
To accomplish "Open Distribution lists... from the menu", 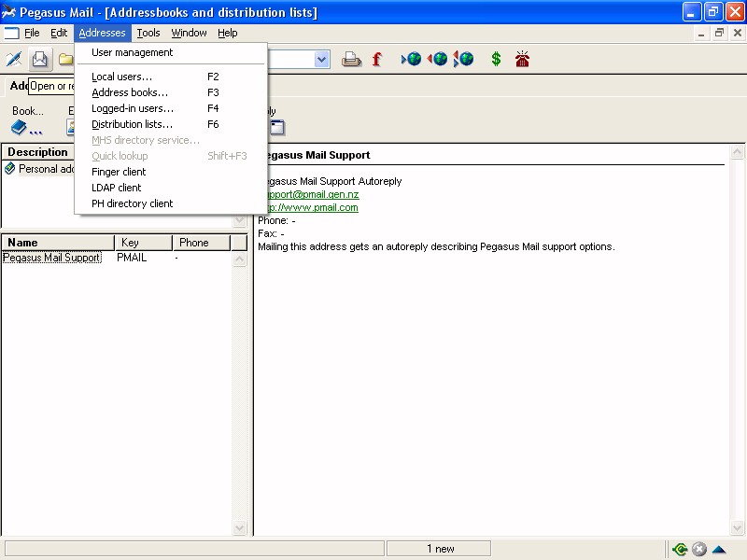I will tap(171, 124).
